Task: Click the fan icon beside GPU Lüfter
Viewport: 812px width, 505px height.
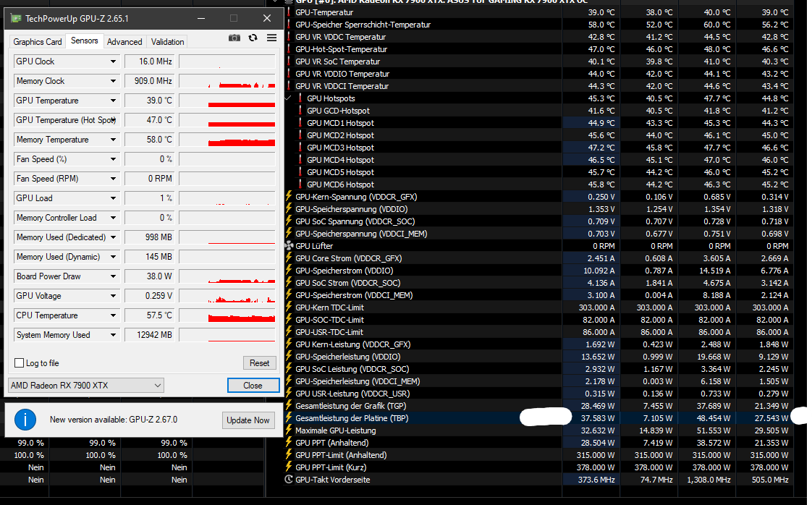Action: click(289, 245)
